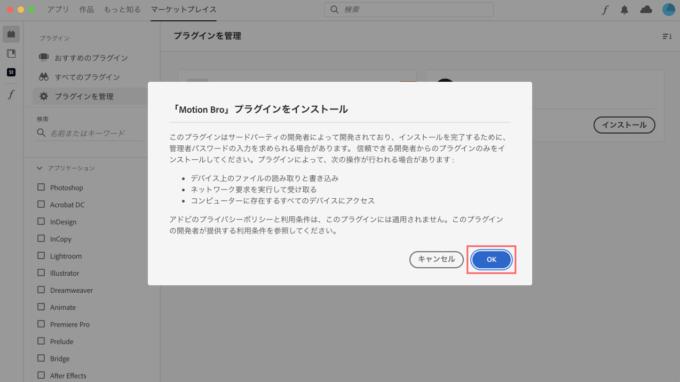Select the マーケットプレイス tab

tap(183, 10)
